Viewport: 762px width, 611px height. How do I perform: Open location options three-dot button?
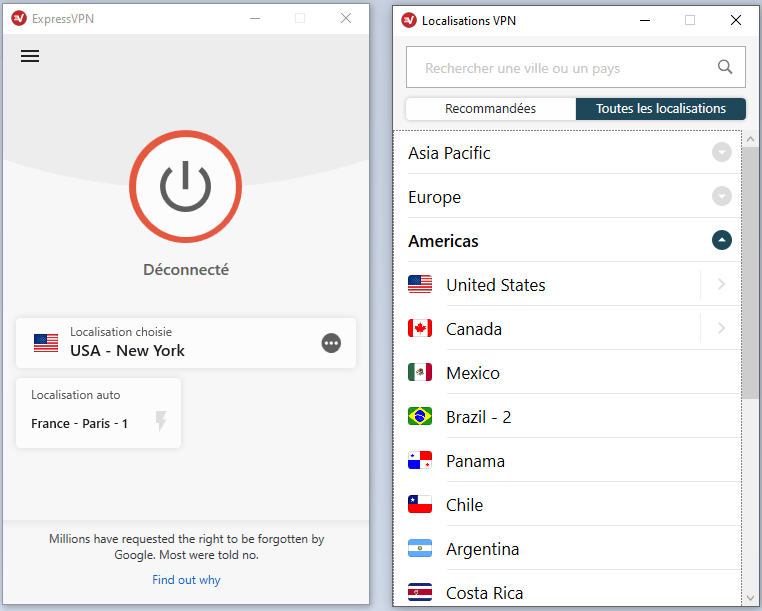(x=331, y=343)
